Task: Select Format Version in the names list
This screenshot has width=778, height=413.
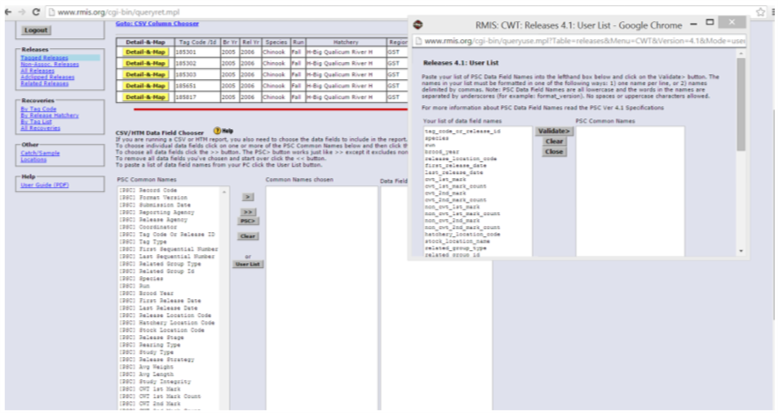Action: [155, 198]
